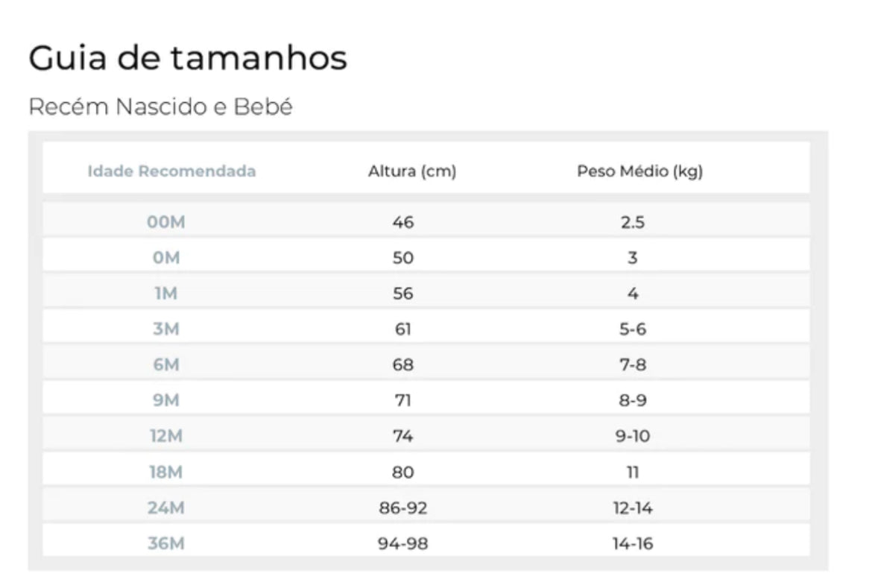
Task: Select the 3M size row label
Action: click(166, 329)
